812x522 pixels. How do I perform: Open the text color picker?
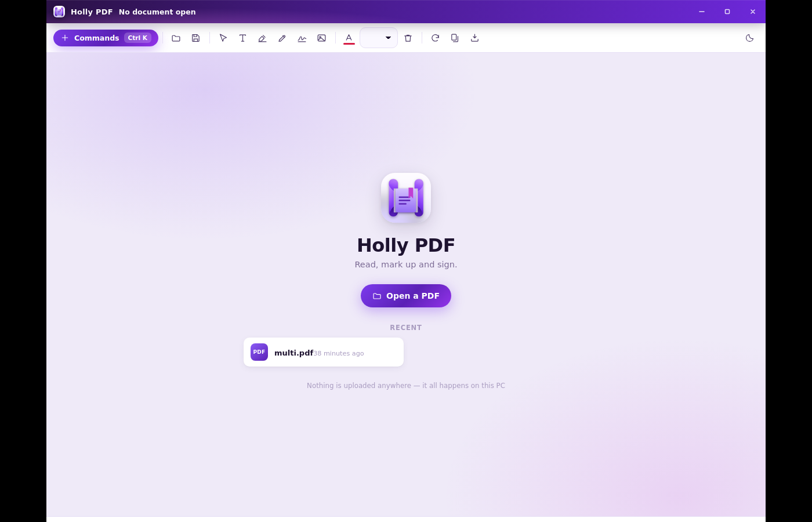click(x=349, y=38)
